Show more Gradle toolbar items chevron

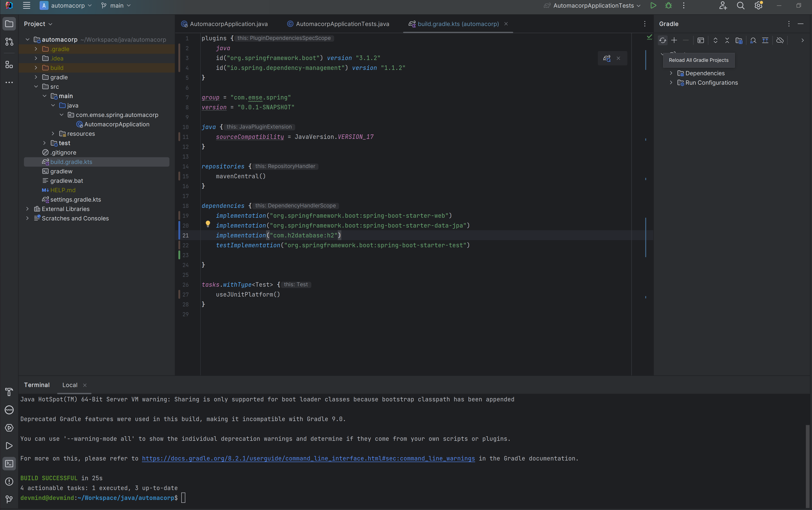(x=803, y=41)
